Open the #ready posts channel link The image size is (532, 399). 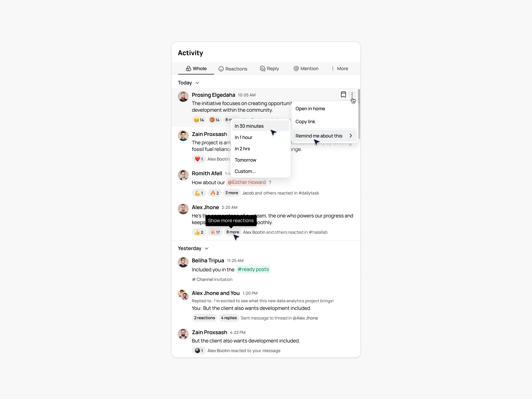[x=253, y=269]
